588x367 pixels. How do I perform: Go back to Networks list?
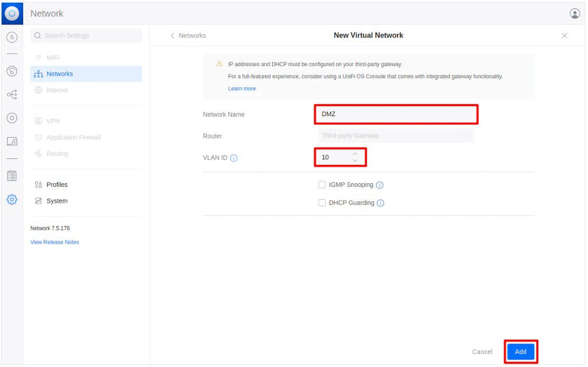click(x=188, y=35)
